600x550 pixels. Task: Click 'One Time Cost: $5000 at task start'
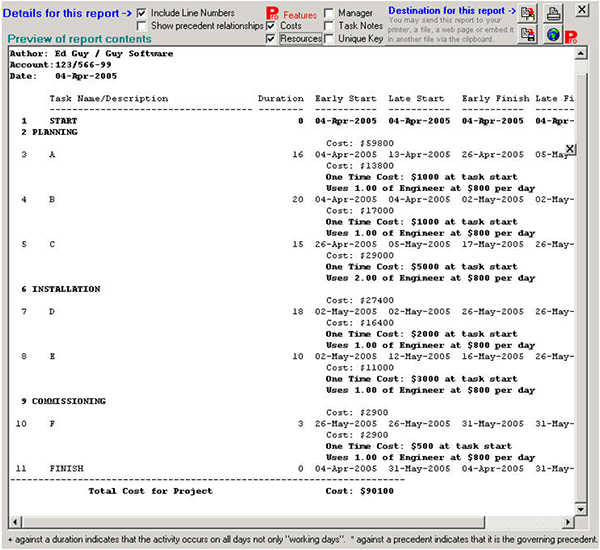pyautogui.click(x=422, y=267)
